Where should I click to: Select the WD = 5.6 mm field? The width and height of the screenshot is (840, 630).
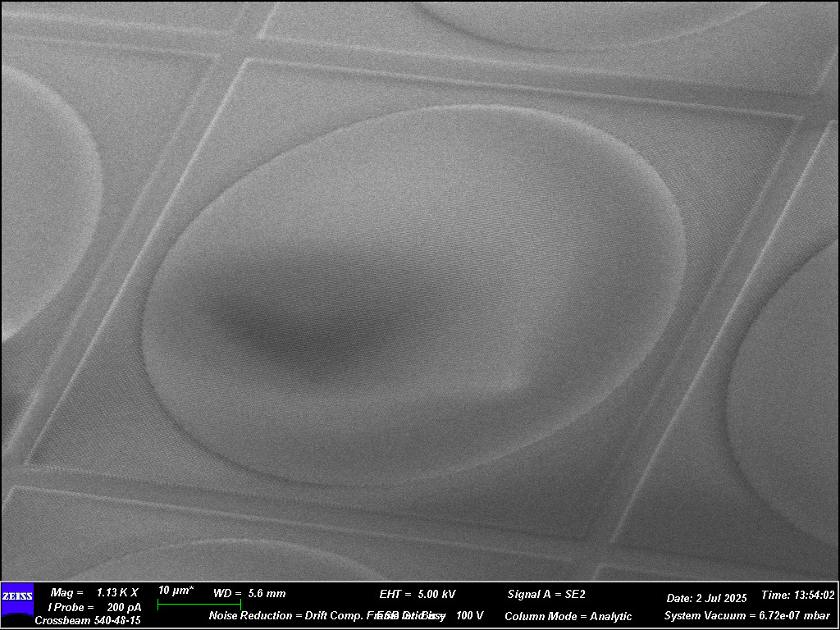249,593
